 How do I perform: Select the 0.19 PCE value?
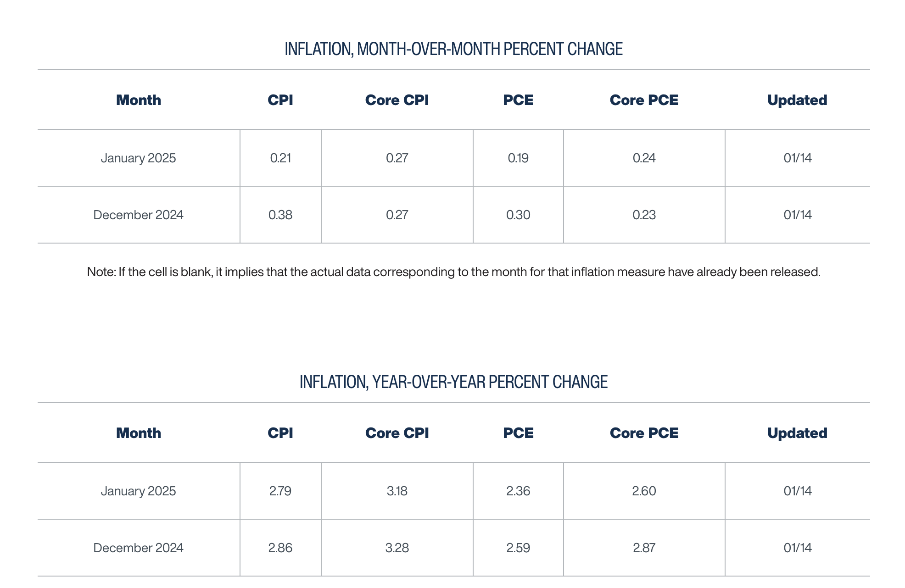pos(518,158)
